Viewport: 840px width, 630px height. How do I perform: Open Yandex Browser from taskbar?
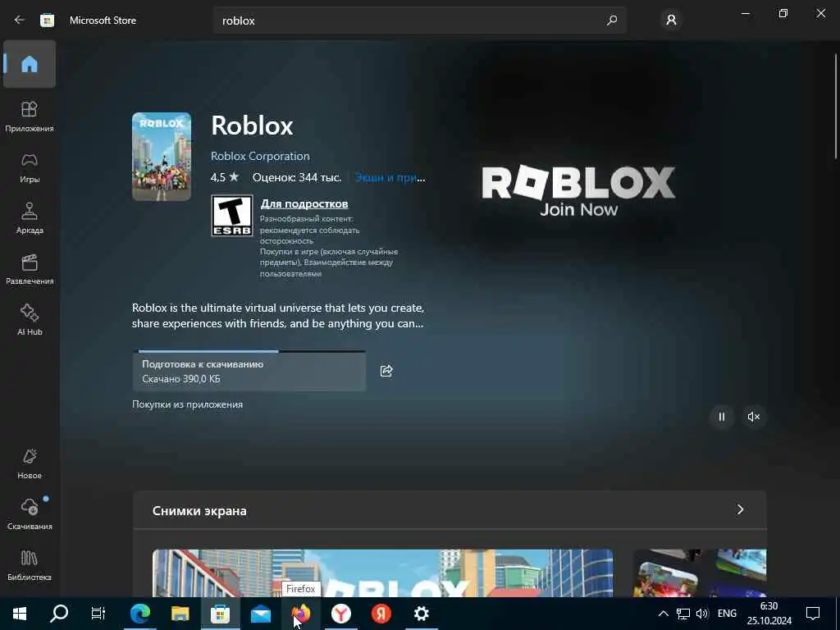[x=340, y=614]
